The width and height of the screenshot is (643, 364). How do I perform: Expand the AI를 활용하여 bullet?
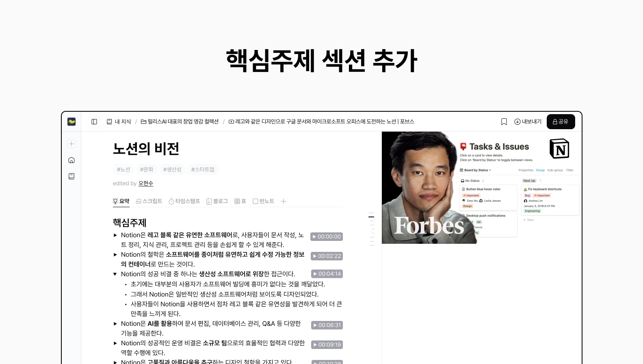point(115,324)
